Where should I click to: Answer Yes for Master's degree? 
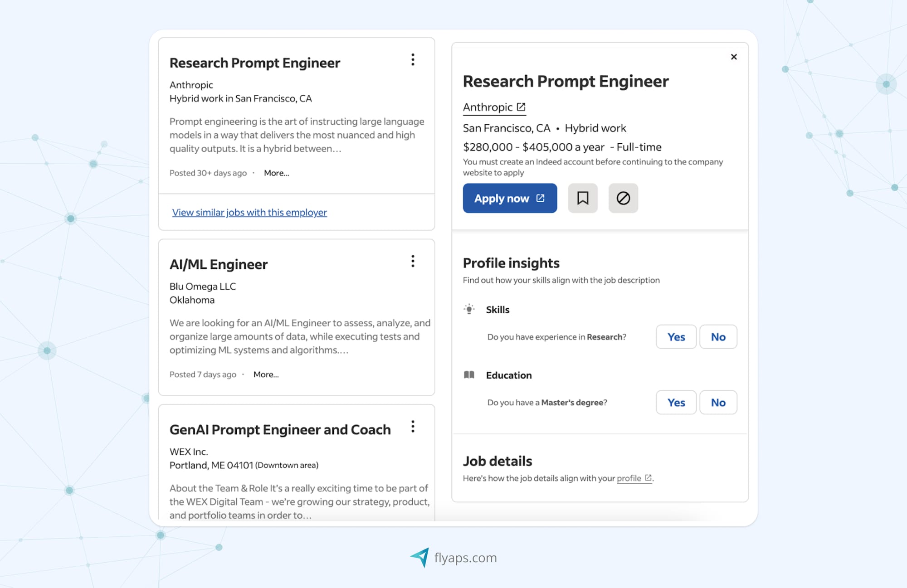tap(676, 403)
